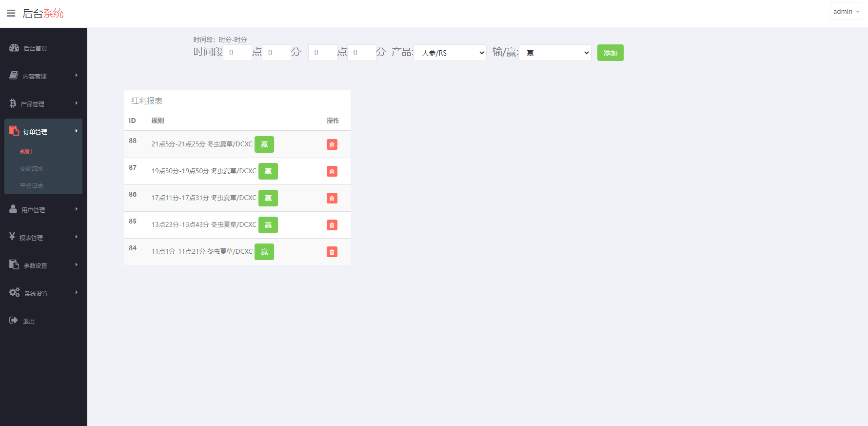This screenshot has height=426, width=868.
Task: Delete rule ID 87 with trash icon
Action: click(x=332, y=171)
